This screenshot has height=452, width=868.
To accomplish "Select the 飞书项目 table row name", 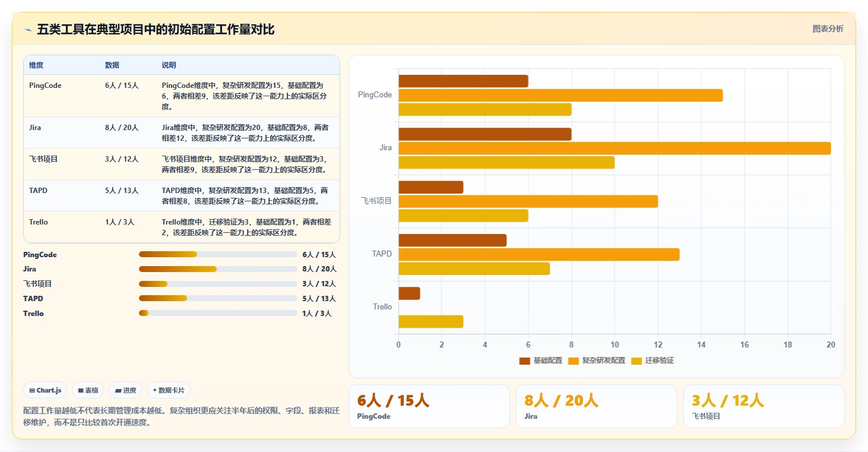I will tap(43, 159).
